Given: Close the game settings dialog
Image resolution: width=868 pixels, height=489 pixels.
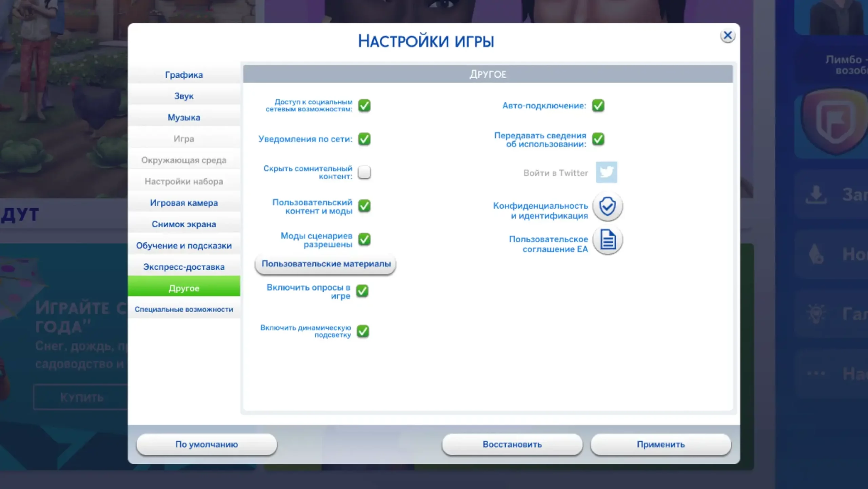Looking at the screenshot, I should (x=727, y=35).
